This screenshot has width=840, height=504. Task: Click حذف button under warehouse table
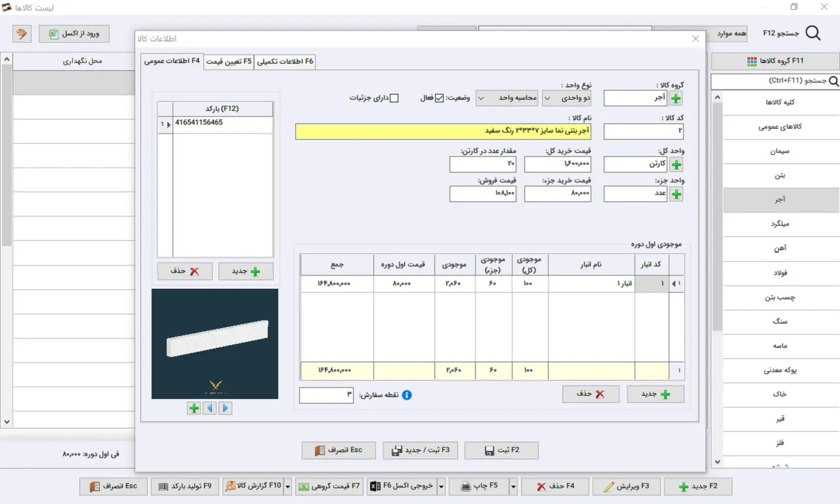click(x=591, y=394)
